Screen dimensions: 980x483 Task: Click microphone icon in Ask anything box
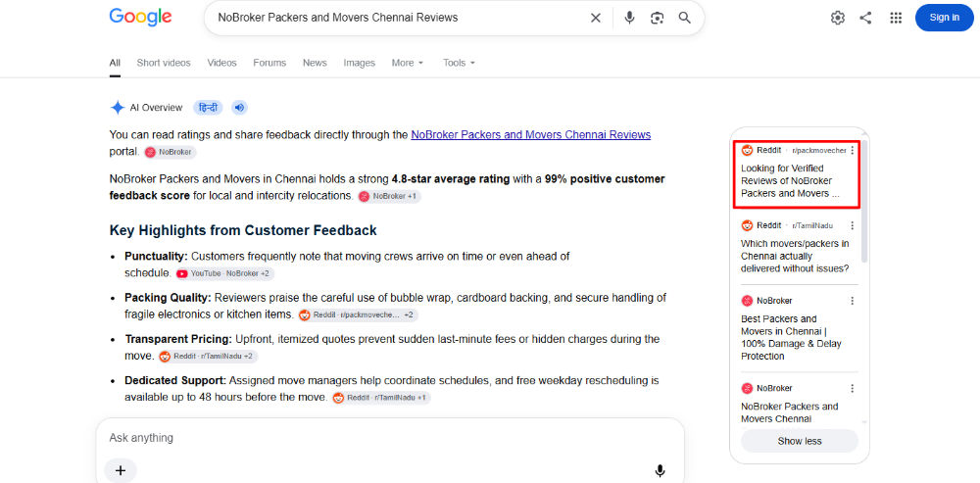(x=660, y=470)
